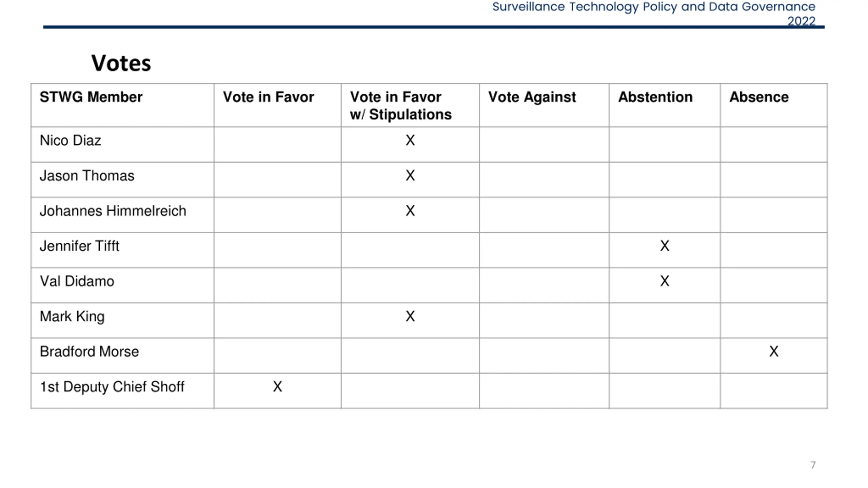Viewport: 868px width, 488px height.
Task: Click Jason Thomas's stipulations X mark
Action: coord(410,176)
